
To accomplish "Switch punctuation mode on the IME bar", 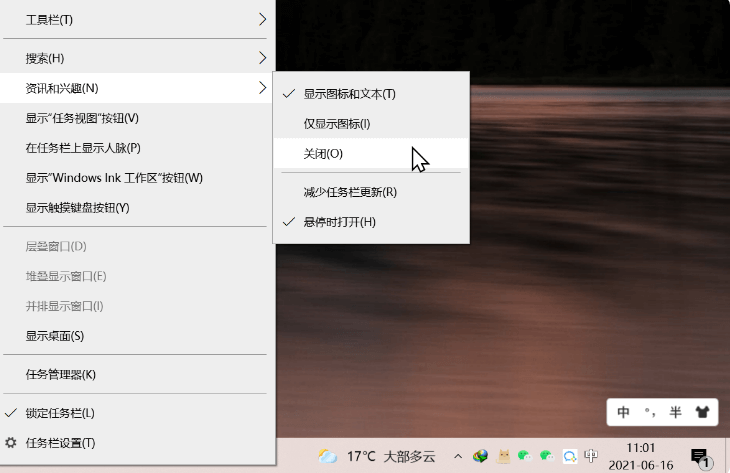I will [650, 412].
